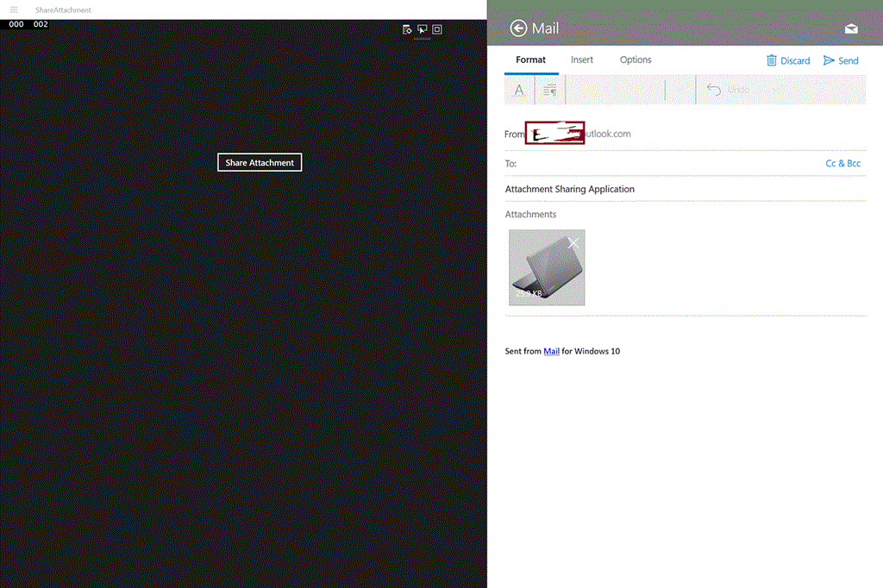Image resolution: width=883 pixels, height=588 pixels.
Task: Follow the Mail link in the signature
Action: tap(551, 351)
